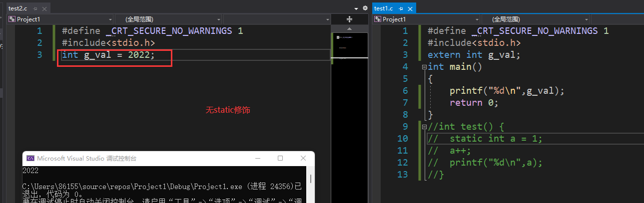Click the printf("%d\n",g_val); line in test1.c
Screen dimensions: 644x203
507,91
